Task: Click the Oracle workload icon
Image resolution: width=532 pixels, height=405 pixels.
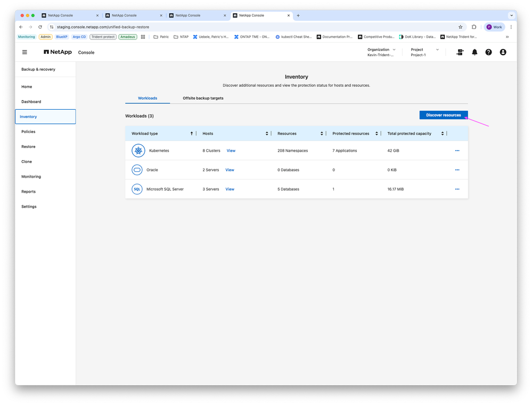Action: pos(137,170)
